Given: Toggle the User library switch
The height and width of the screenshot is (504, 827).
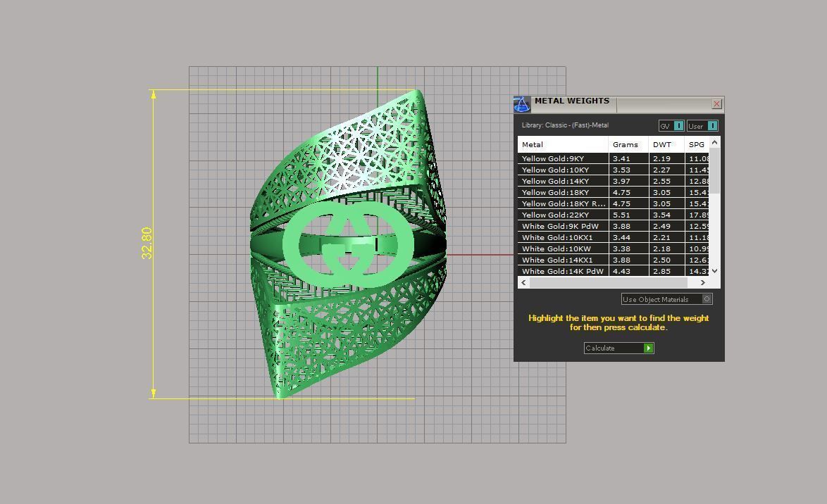Looking at the screenshot, I should point(702,125).
